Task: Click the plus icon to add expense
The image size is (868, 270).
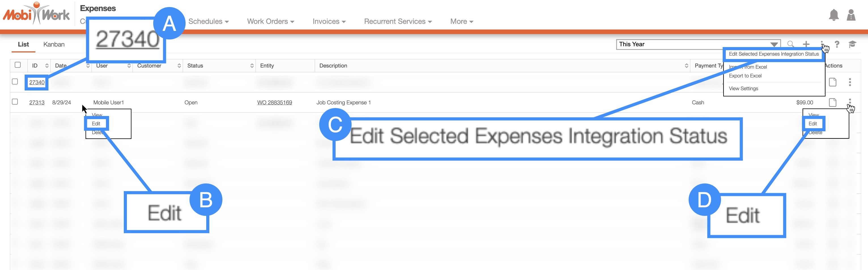Action: click(806, 44)
